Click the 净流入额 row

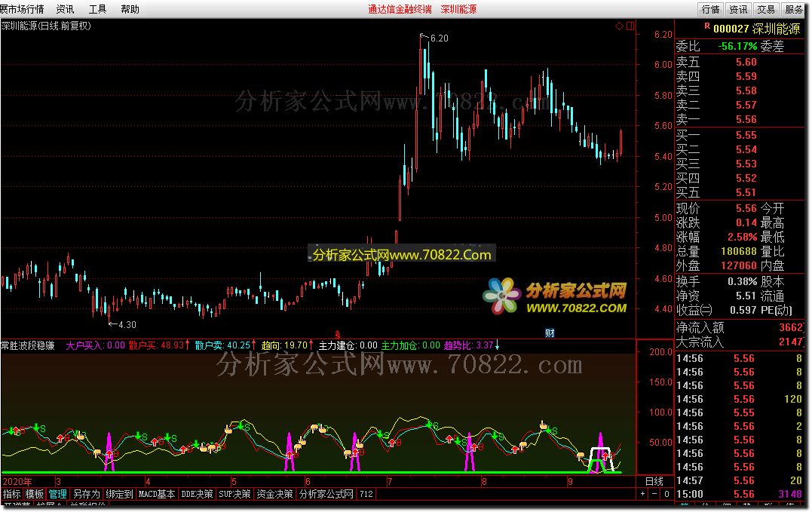coord(740,328)
